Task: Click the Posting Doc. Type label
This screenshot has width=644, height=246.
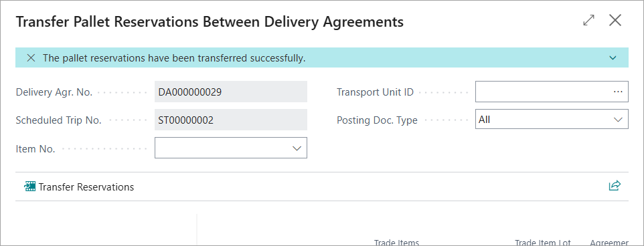Action: (377, 120)
